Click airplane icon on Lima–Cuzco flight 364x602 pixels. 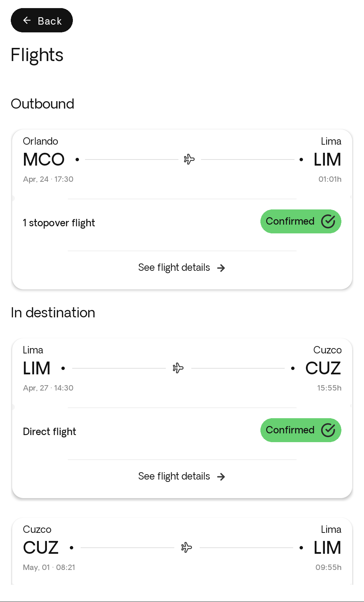coord(178,368)
